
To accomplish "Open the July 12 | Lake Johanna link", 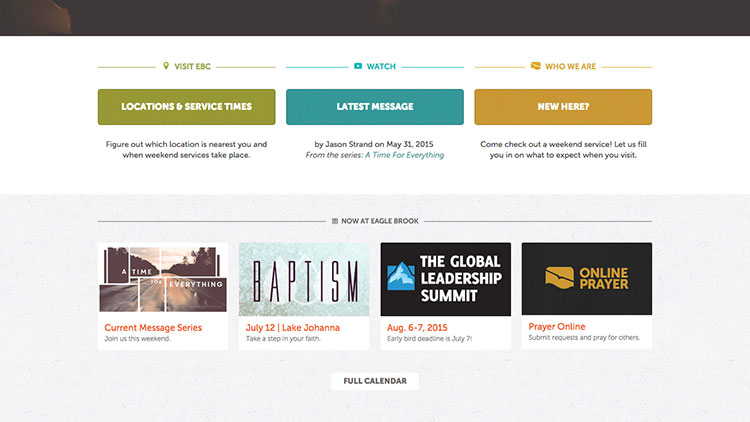I will coord(293,328).
